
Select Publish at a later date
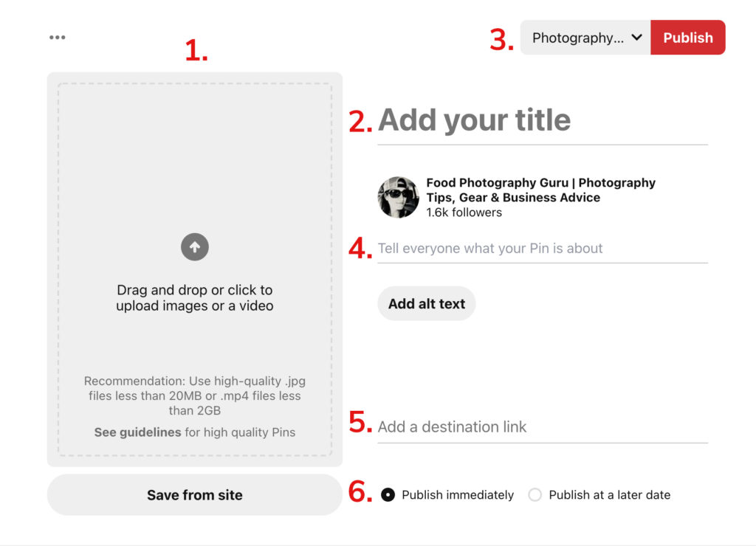coord(535,494)
